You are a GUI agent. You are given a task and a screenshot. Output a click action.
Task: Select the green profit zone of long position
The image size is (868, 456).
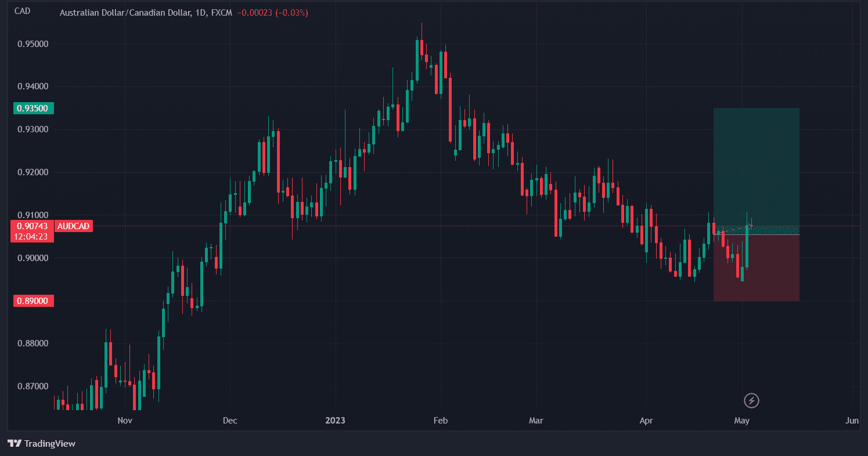pyautogui.click(x=757, y=171)
